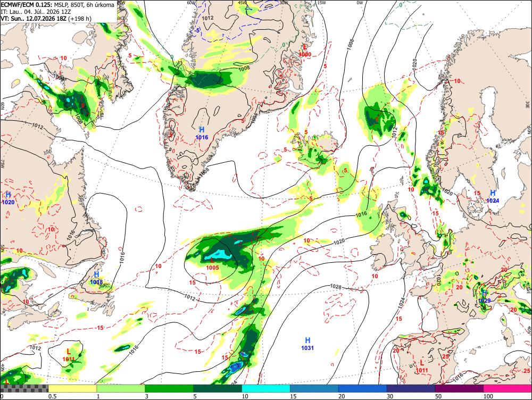This screenshot has height=400, width=532.
Task: Click the '0.5' legend scale value
Action: click(x=52, y=396)
